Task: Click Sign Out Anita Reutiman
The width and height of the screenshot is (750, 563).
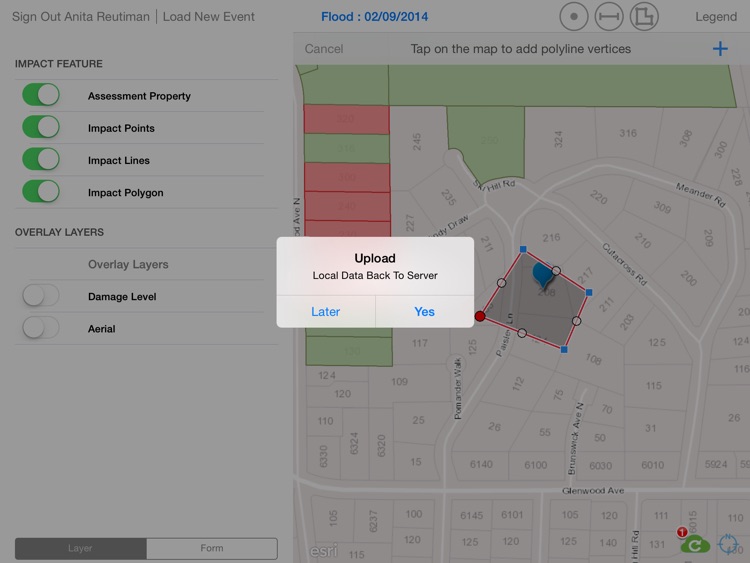Action: tap(81, 17)
